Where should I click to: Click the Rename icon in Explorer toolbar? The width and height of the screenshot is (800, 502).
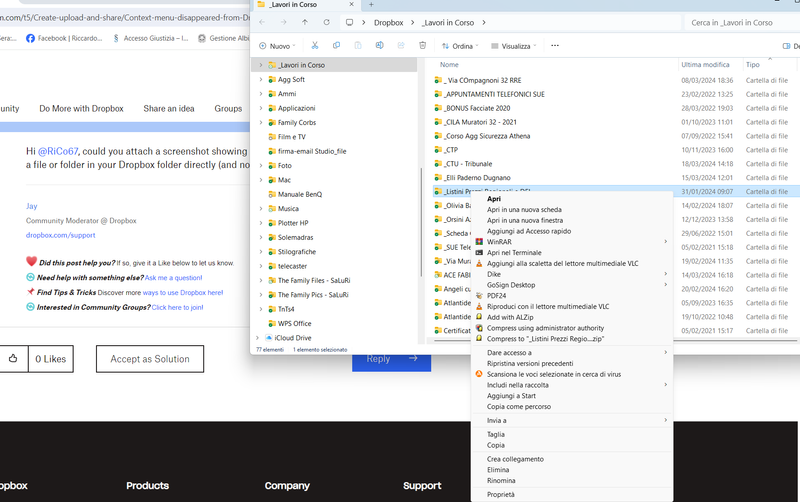pos(380,45)
